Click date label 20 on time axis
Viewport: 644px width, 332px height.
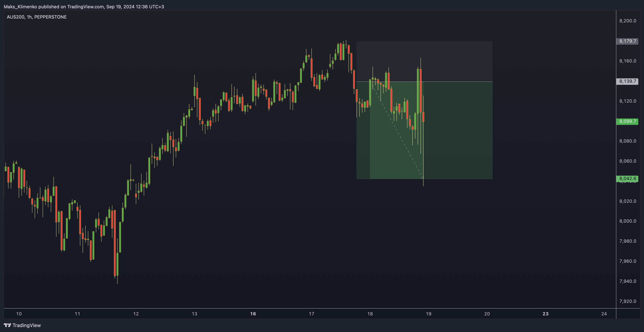487,314
